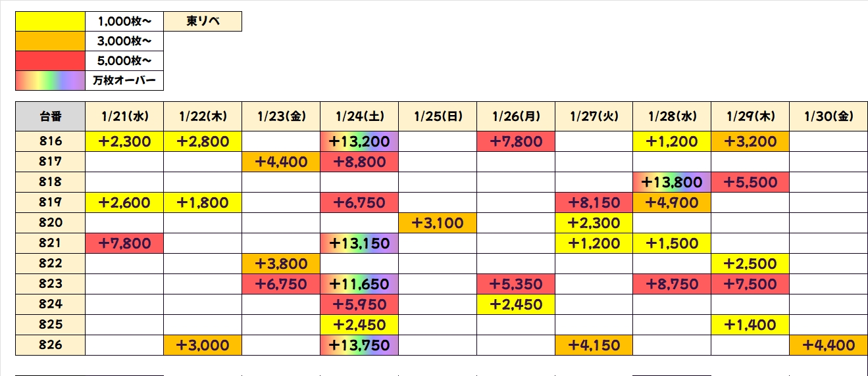868x376 pixels.
Task: Select the +13,800 cell in row 818
Action: point(672,182)
